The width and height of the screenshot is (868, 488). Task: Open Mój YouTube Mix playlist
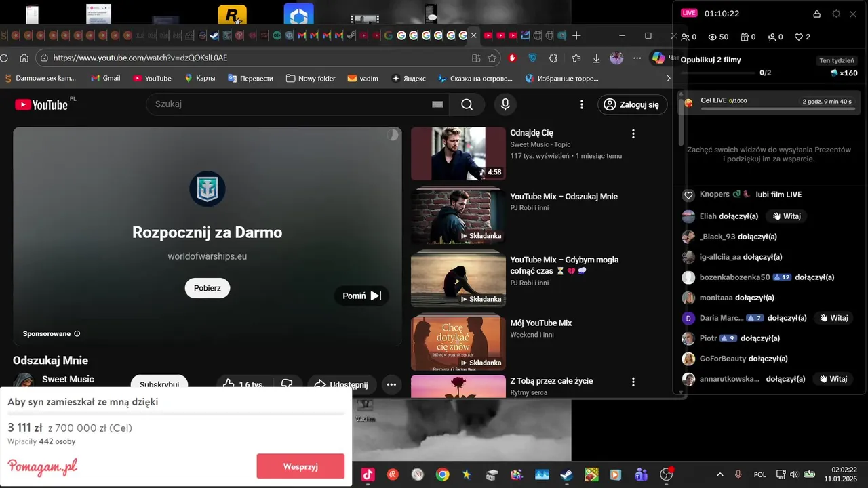(x=458, y=343)
